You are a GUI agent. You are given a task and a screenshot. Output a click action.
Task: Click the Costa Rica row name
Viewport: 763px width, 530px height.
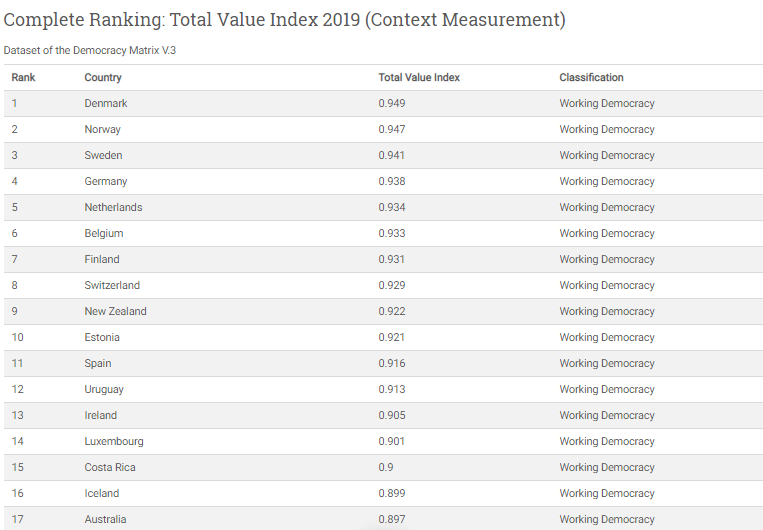point(110,467)
